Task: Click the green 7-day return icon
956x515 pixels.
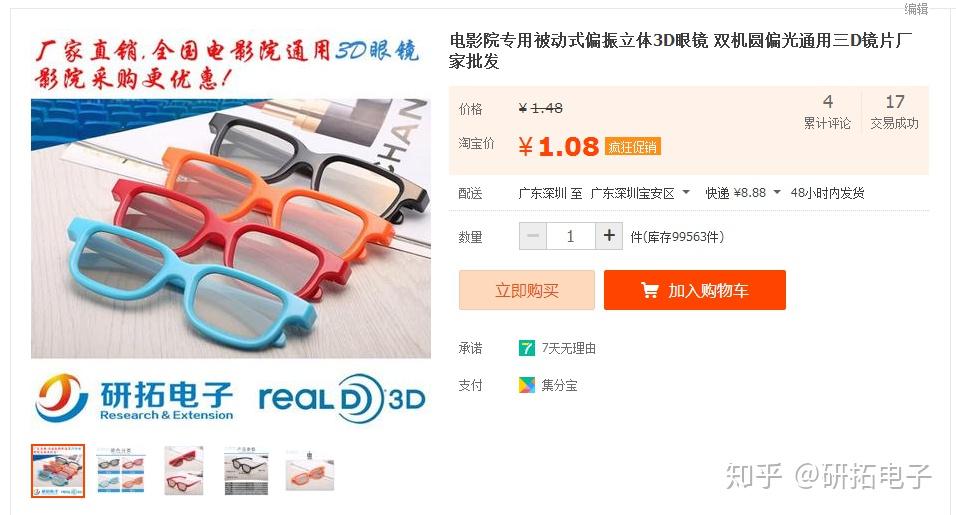Action: click(526, 348)
